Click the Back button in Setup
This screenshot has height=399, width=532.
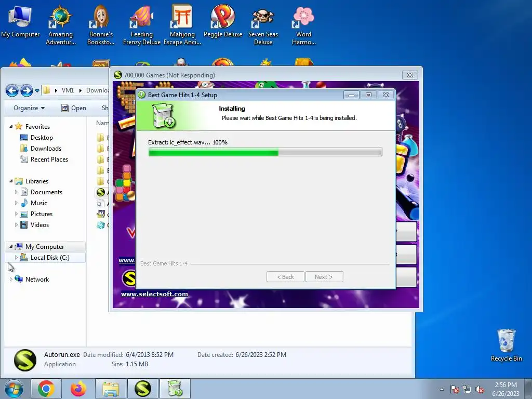285,277
